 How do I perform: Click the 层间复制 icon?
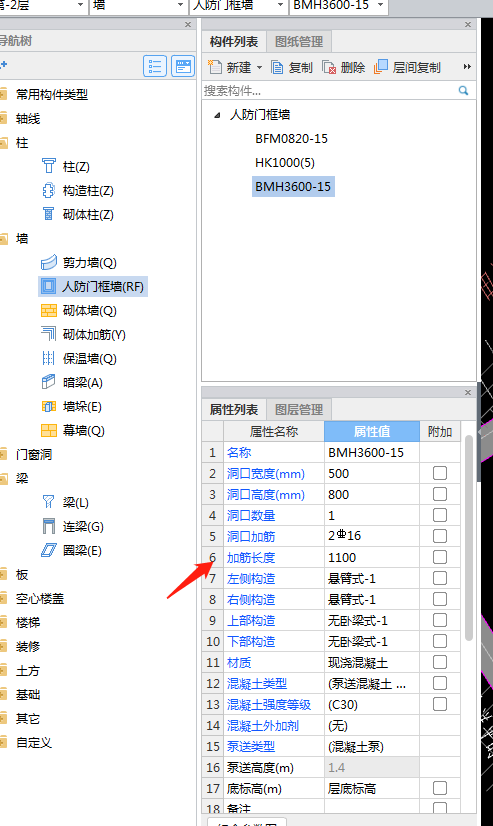pos(381,67)
